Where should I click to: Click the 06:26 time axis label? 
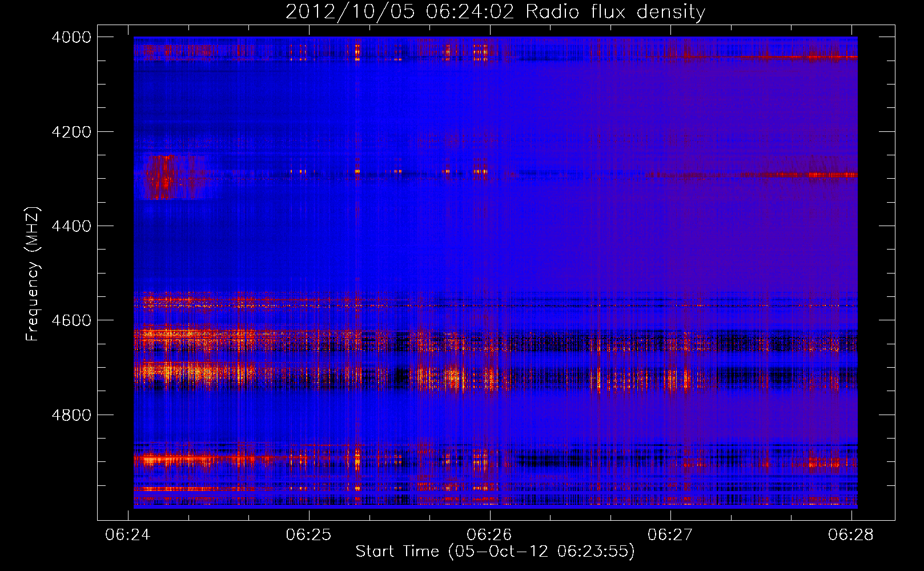click(489, 534)
